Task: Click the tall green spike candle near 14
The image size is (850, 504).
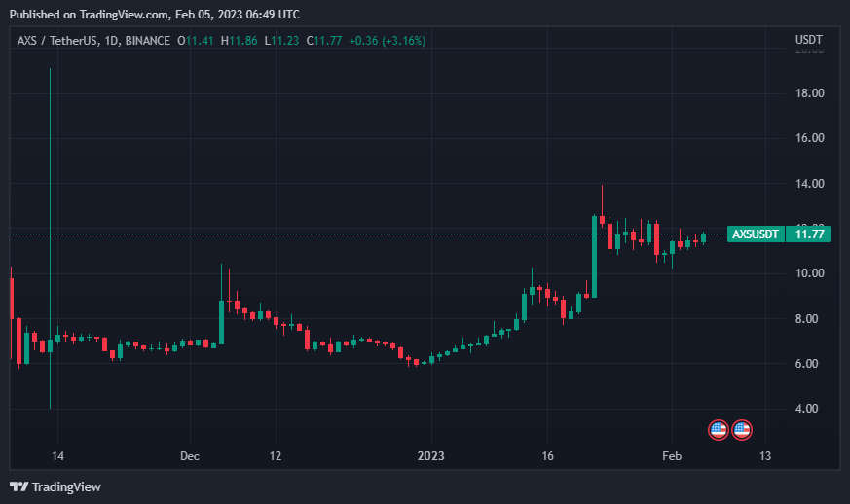Action: 50,238
